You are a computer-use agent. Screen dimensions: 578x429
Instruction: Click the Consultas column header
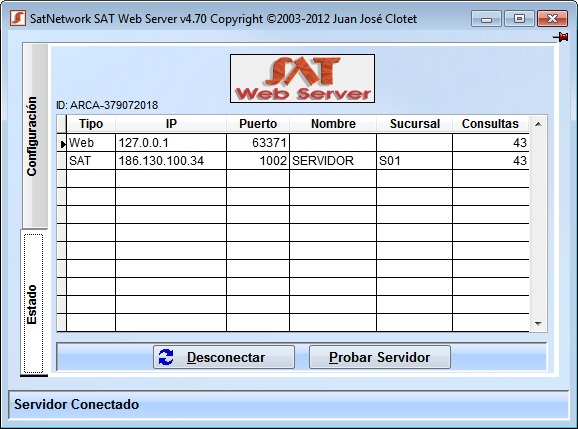[490, 124]
